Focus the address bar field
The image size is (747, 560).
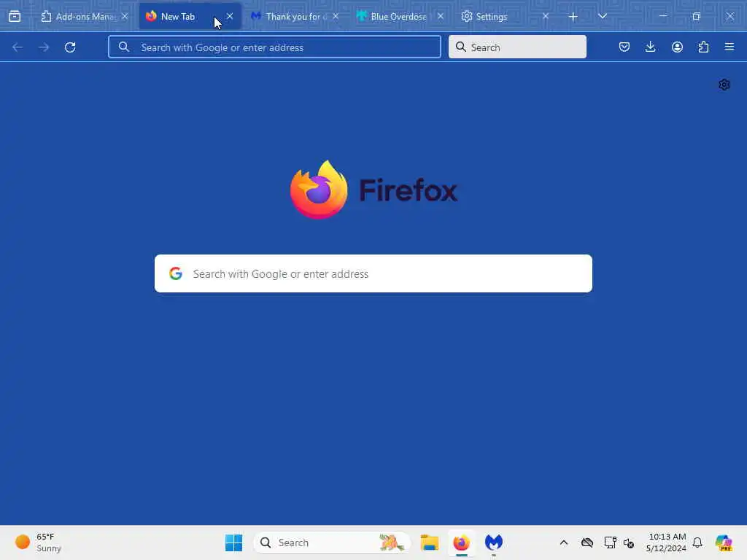274,47
